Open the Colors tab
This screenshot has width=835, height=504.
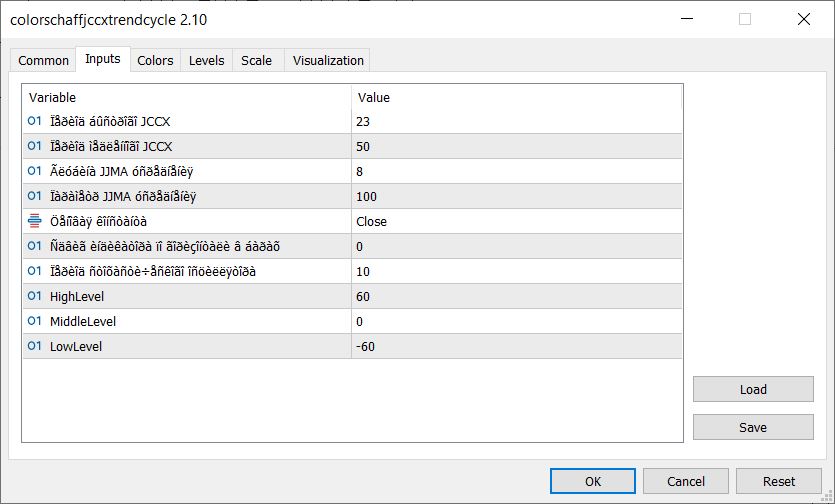tap(155, 61)
